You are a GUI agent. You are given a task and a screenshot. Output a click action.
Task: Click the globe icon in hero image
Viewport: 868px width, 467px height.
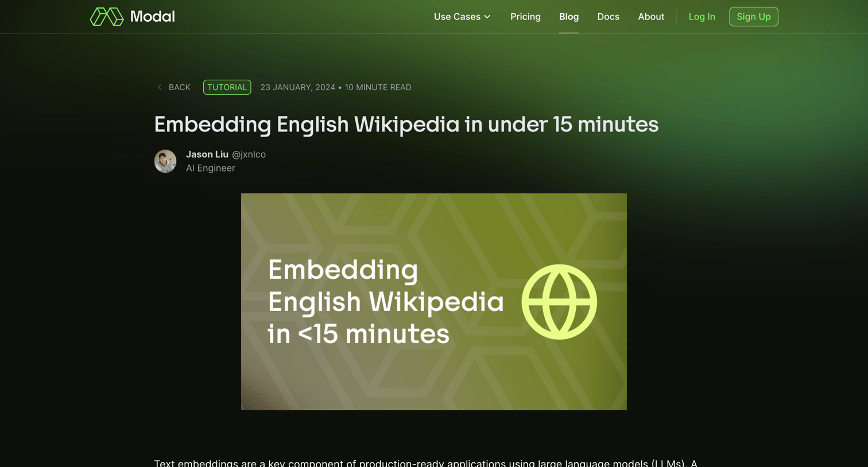pyautogui.click(x=559, y=302)
